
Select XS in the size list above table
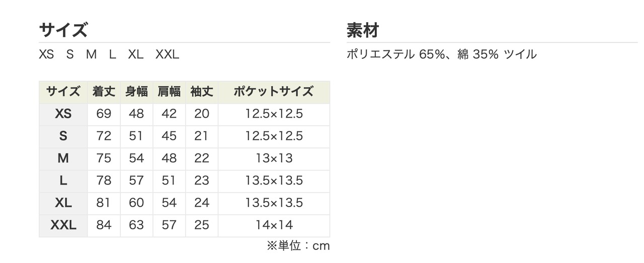46,54
